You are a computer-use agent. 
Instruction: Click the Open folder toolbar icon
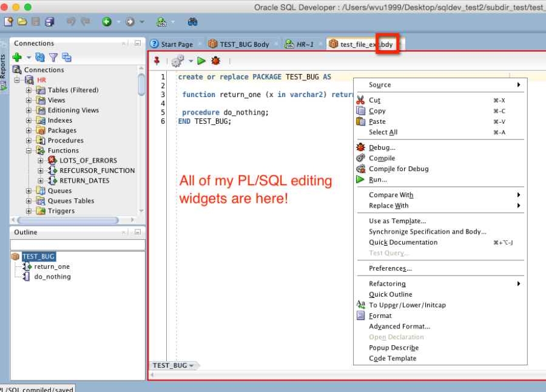coord(22,22)
